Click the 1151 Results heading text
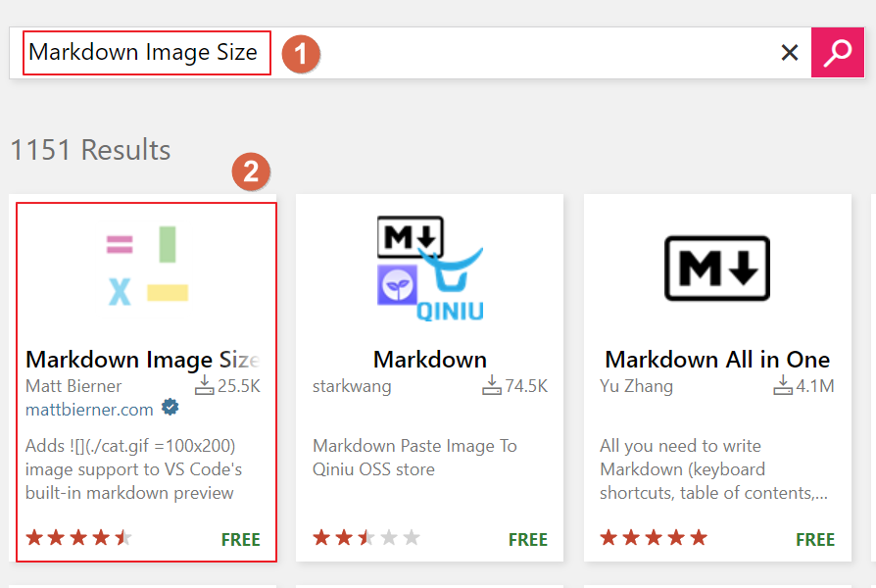The height and width of the screenshot is (588, 876). tap(90, 150)
